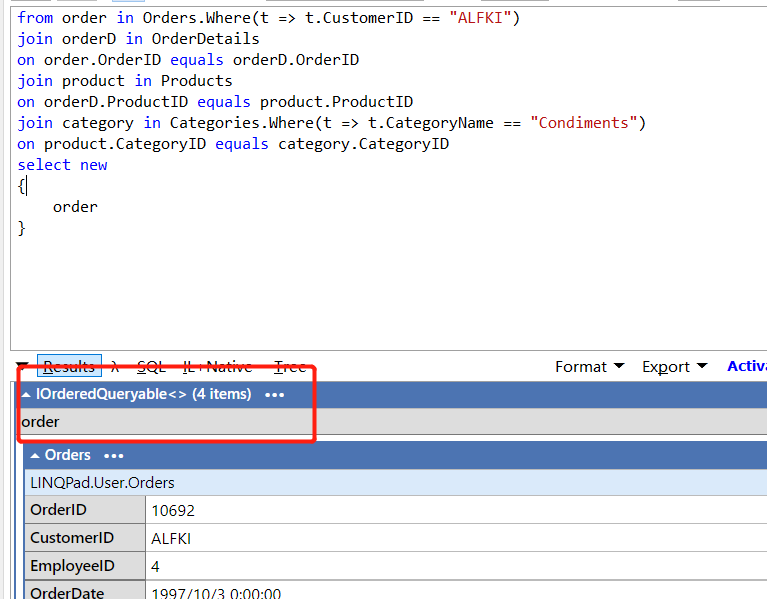The height and width of the screenshot is (599, 767).
Task: Click the OrderDate field name cell
Action: click(85, 590)
